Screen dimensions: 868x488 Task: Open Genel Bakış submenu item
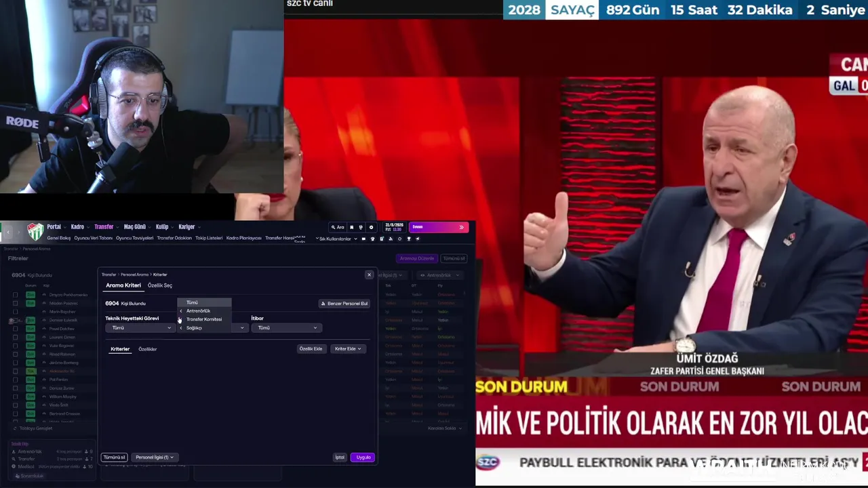point(59,238)
